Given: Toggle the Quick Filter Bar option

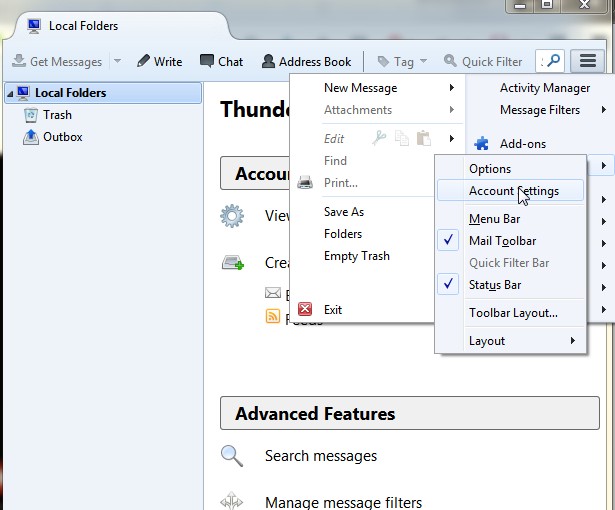Looking at the screenshot, I should [509, 263].
